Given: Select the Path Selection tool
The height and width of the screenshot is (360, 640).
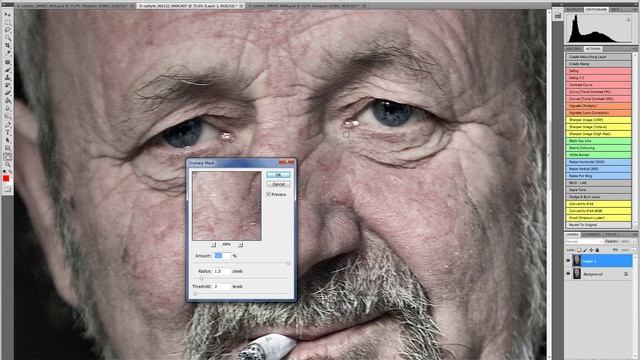Looking at the screenshot, I should [x=7, y=141].
